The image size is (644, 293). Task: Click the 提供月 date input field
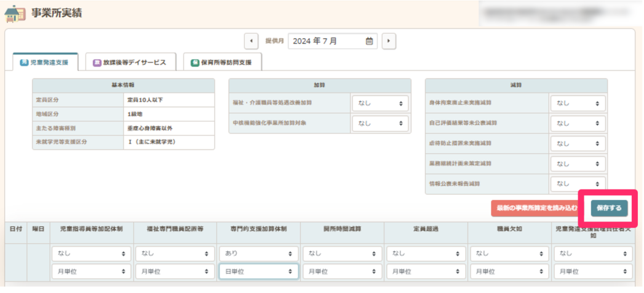327,41
